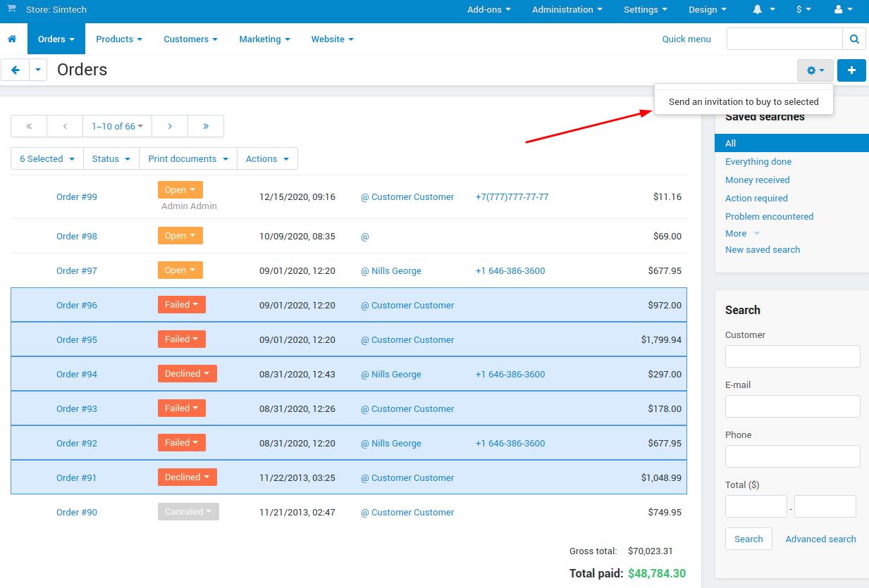Expand the Design menu
This screenshot has height=588, width=869.
[x=708, y=10]
